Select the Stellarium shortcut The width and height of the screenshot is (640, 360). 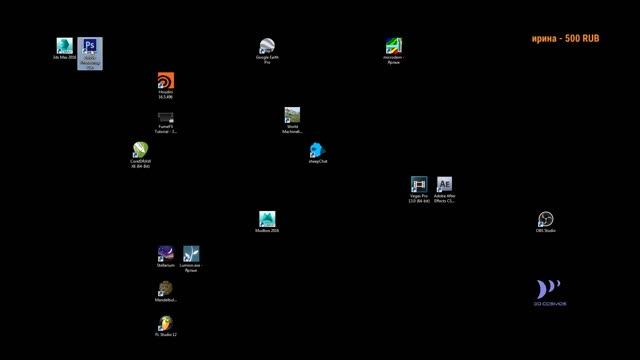pos(166,256)
